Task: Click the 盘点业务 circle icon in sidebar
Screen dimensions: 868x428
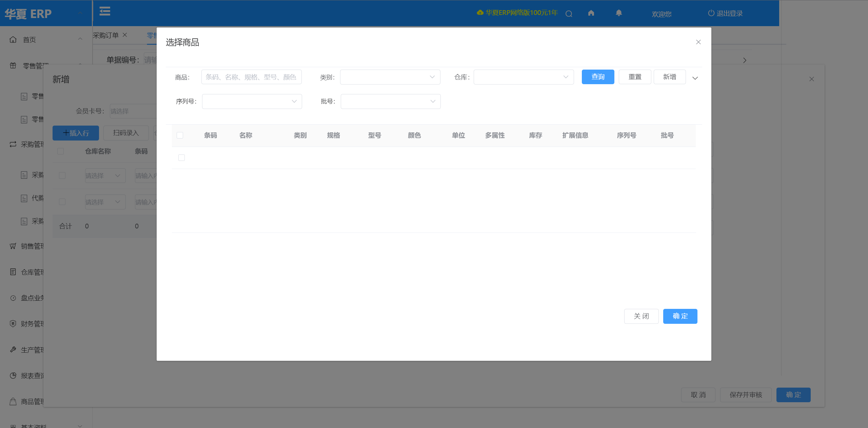Action: click(13, 298)
